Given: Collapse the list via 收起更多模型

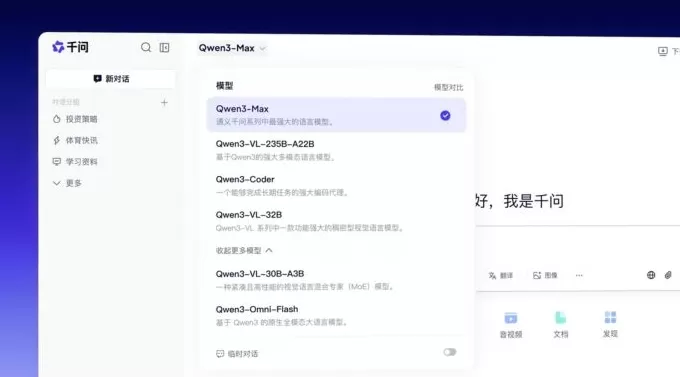Looking at the screenshot, I should 244,250.
